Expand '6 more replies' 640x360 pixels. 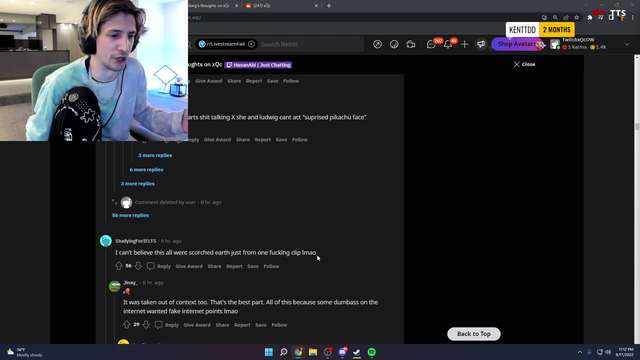coord(147,169)
